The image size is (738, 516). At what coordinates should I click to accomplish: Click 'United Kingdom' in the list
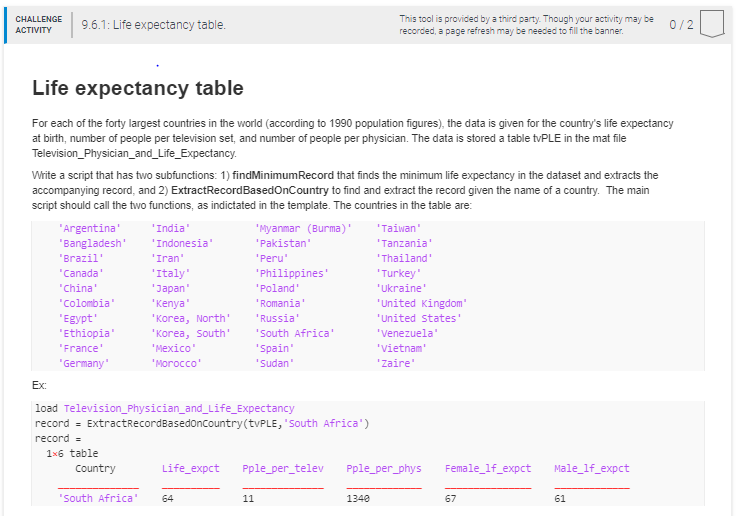(422, 304)
